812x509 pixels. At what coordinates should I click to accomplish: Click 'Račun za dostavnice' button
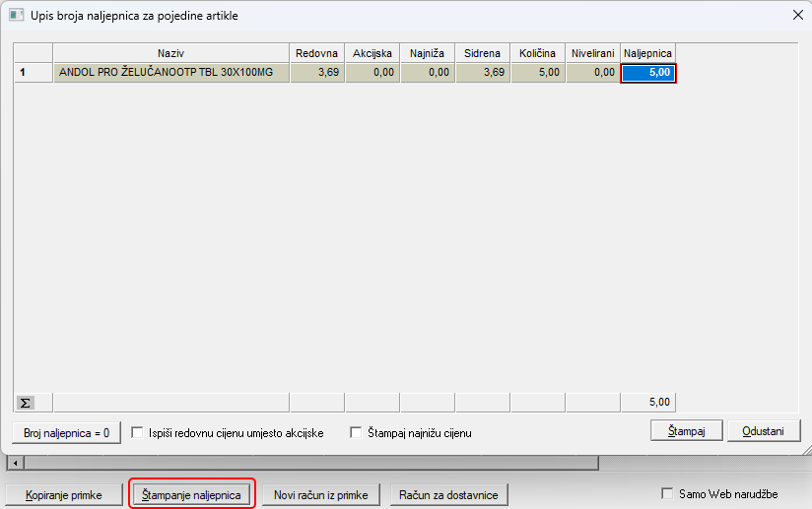pos(448,495)
